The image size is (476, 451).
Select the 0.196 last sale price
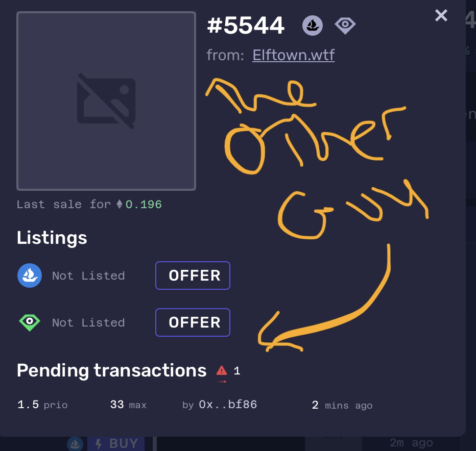coord(144,205)
